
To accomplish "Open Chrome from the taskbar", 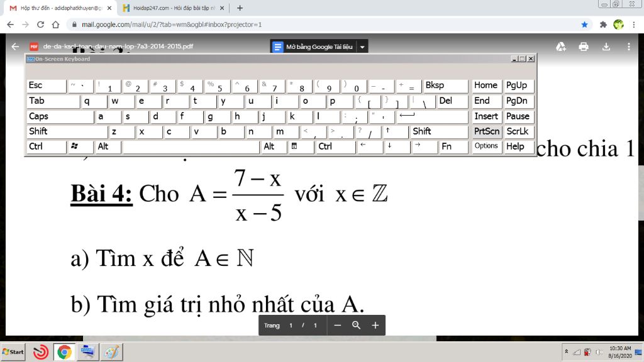I will [64, 352].
